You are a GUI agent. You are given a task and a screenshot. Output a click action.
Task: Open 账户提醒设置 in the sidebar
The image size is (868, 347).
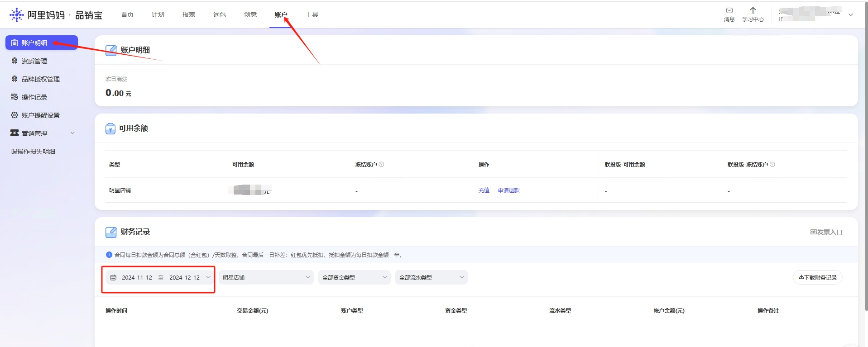pyautogui.click(x=42, y=115)
